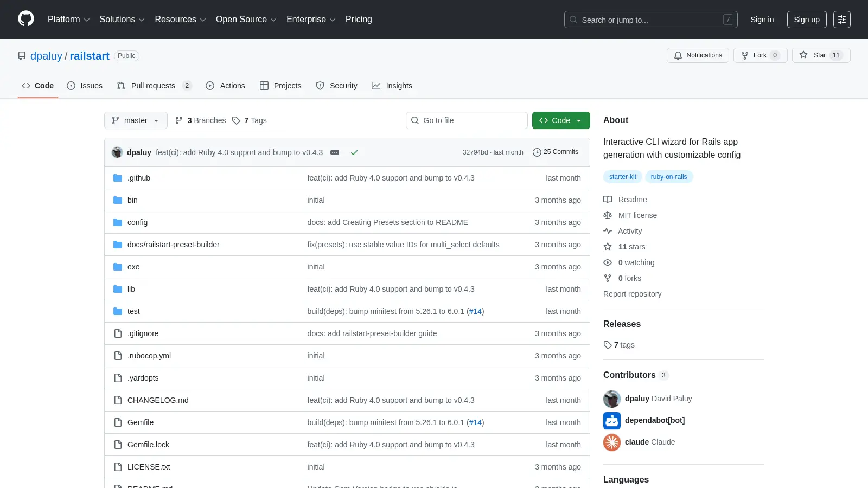Click the repository icon beside dpaluy/railstart
868x488 pixels.
[x=22, y=56]
